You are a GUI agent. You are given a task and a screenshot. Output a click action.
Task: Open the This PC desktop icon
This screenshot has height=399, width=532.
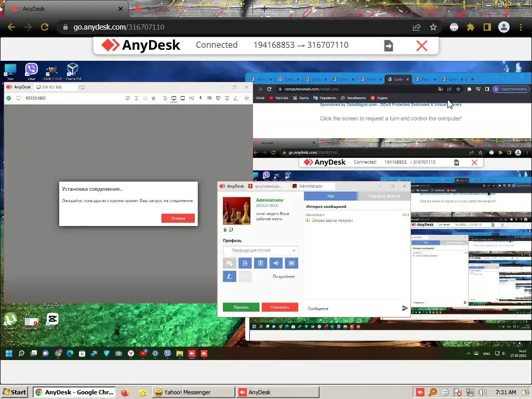coord(10,71)
